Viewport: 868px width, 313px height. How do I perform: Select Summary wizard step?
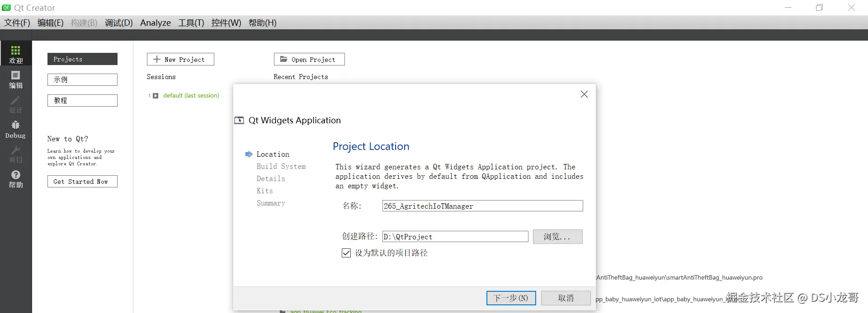click(271, 203)
